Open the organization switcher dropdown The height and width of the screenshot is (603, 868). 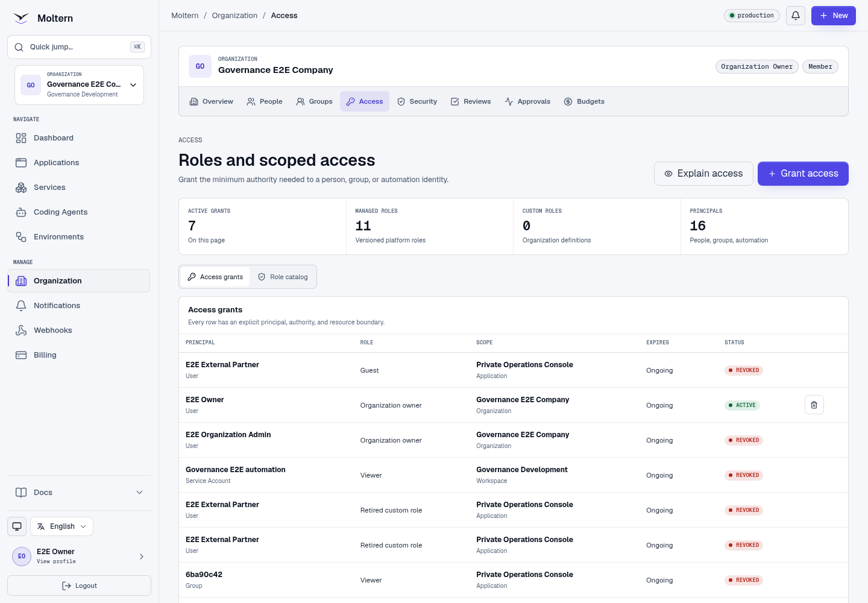pos(79,85)
